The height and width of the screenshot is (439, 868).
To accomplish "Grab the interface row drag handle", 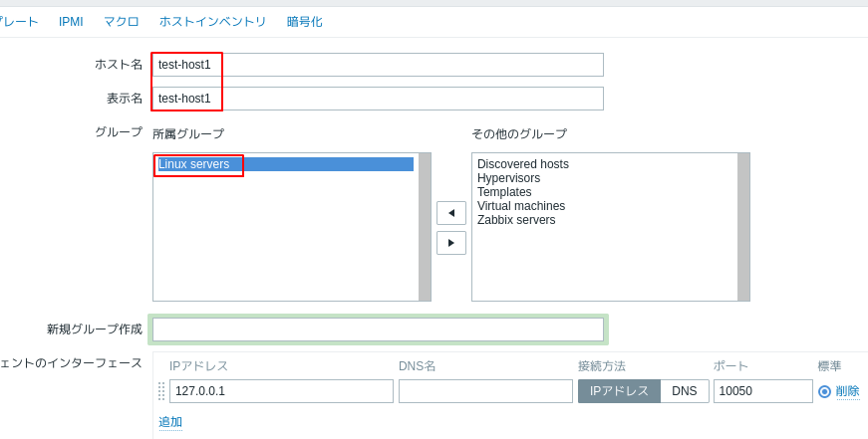I will 161,391.
